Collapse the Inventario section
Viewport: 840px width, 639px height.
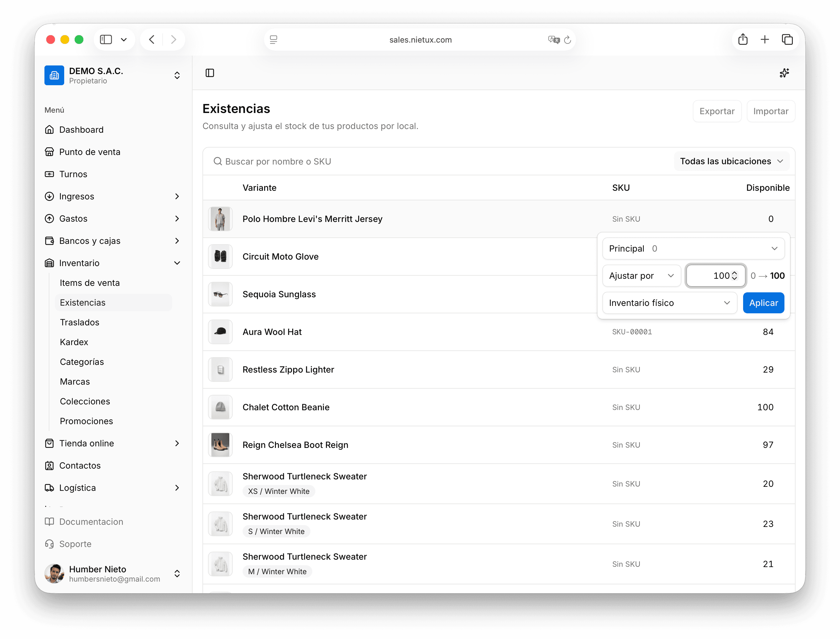tap(113, 263)
